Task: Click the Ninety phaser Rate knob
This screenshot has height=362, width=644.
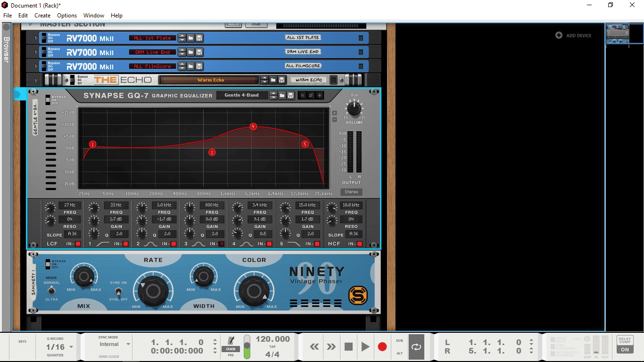Action: click(x=153, y=291)
